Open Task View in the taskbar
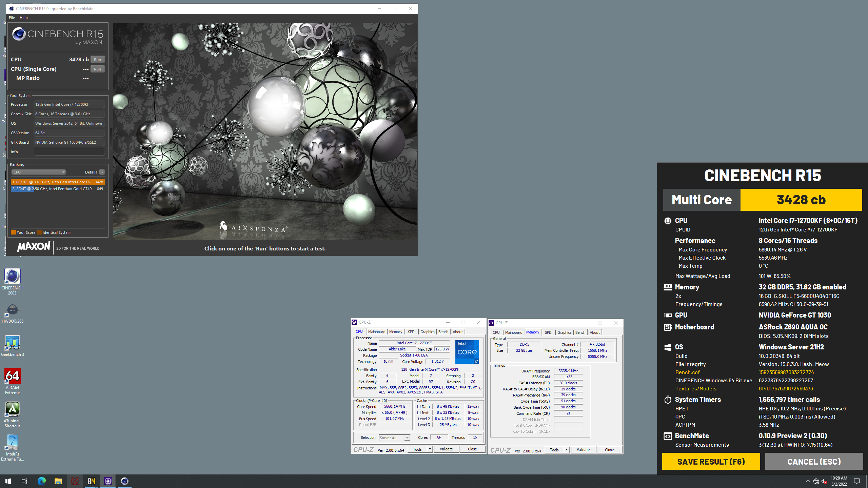Viewport: 868px width, 488px height. [24, 481]
